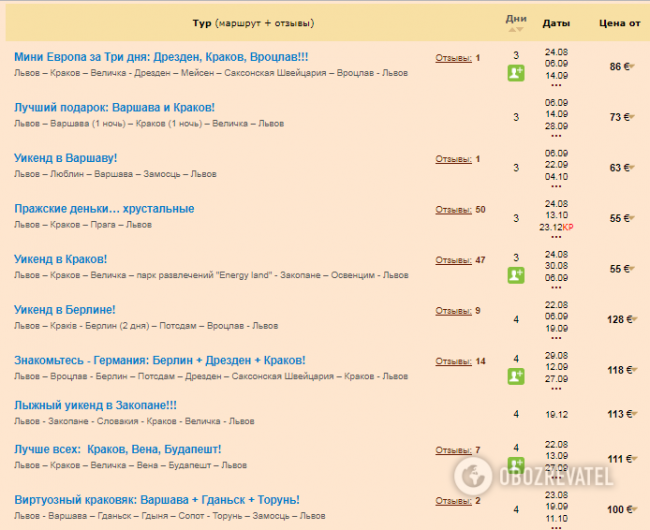Click green group icon for Уикенд в Краков

pyautogui.click(x=516, y=275)
